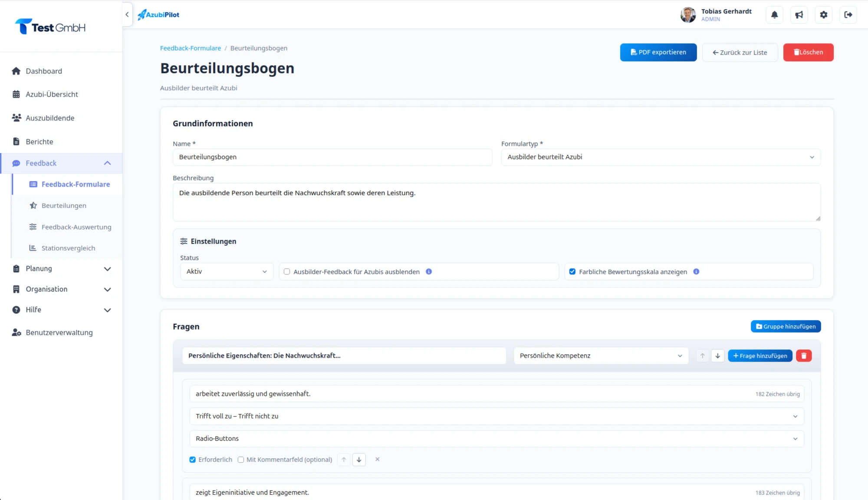Expand the Hilfe sidebar menu
The width and height of the screenshot is (868, 500).
(x=61, y=310)
